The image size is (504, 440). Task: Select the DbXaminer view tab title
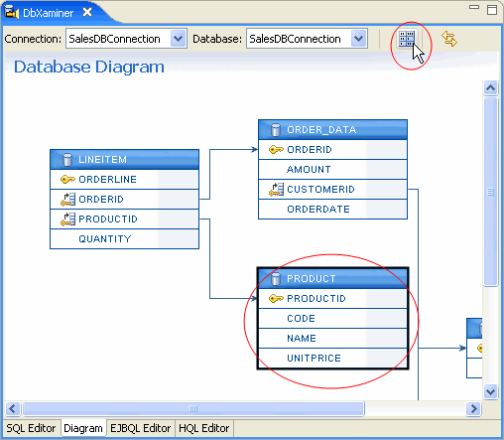pyautogui.click(x=49, y=13)
